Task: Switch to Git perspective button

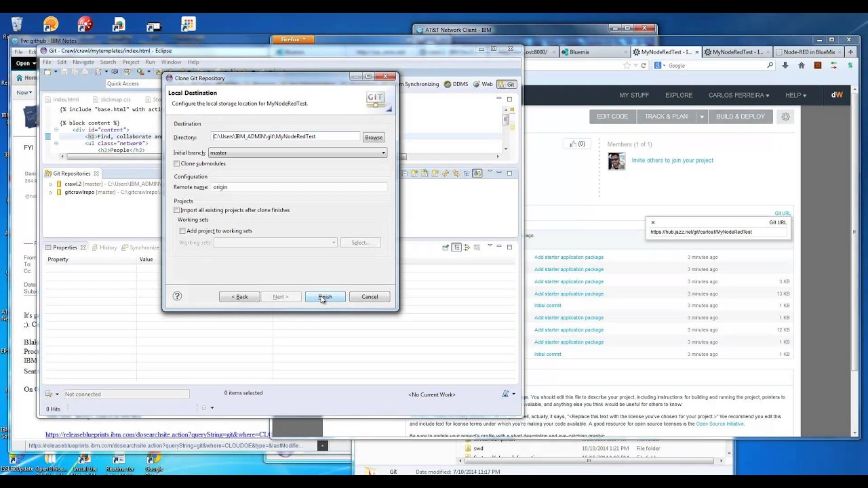Action: [507, 84]
